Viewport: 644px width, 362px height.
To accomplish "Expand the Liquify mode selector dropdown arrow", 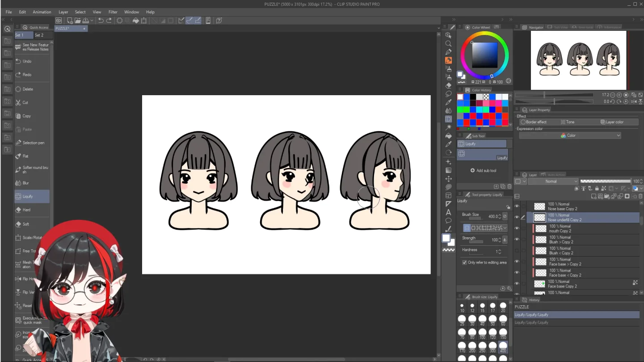I will tap(505, 228).
